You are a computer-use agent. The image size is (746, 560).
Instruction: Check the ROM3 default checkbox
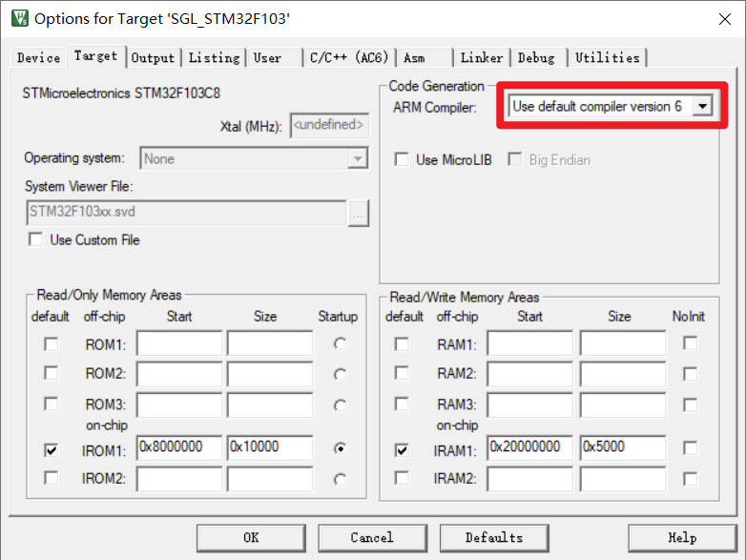pyautogui.click(x=51, y=404)
